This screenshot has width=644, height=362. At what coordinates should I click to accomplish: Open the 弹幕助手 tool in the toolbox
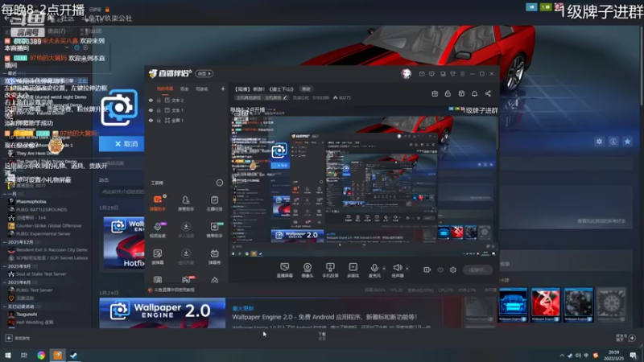click(x=158, y=204)
